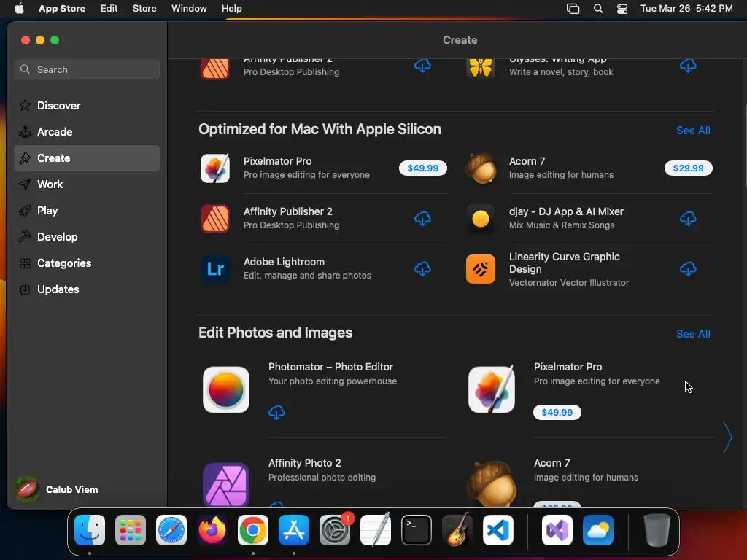Viewport: 747px width, 560px height.
Task: Open the Window menu
Action: coord(189,9)
